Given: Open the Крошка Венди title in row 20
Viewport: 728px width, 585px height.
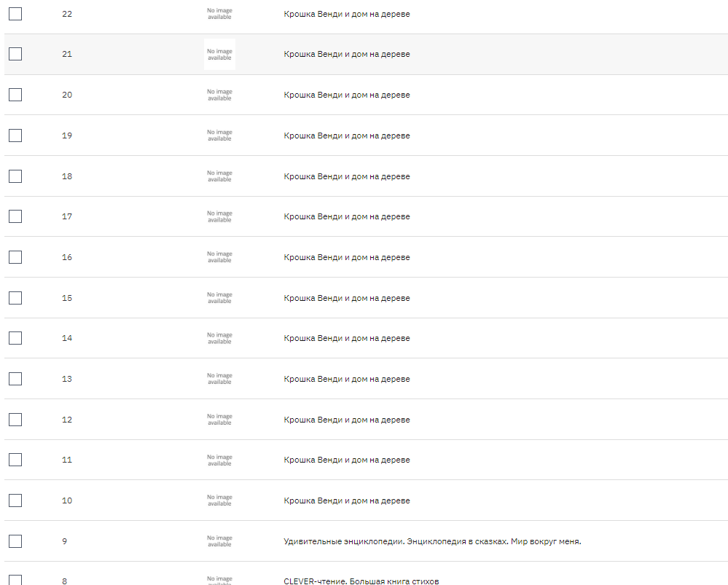Looking at the screenshot, I should coord(347,95).
